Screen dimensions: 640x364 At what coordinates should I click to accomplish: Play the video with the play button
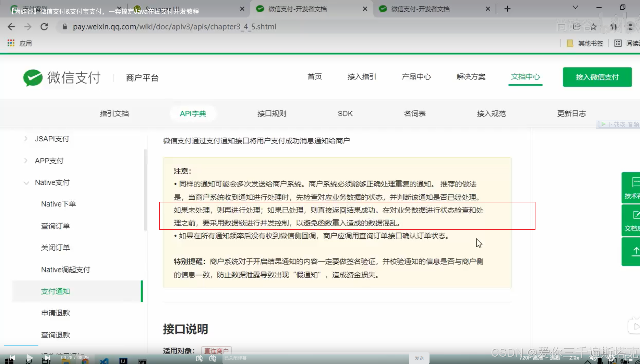coord(29,358)
